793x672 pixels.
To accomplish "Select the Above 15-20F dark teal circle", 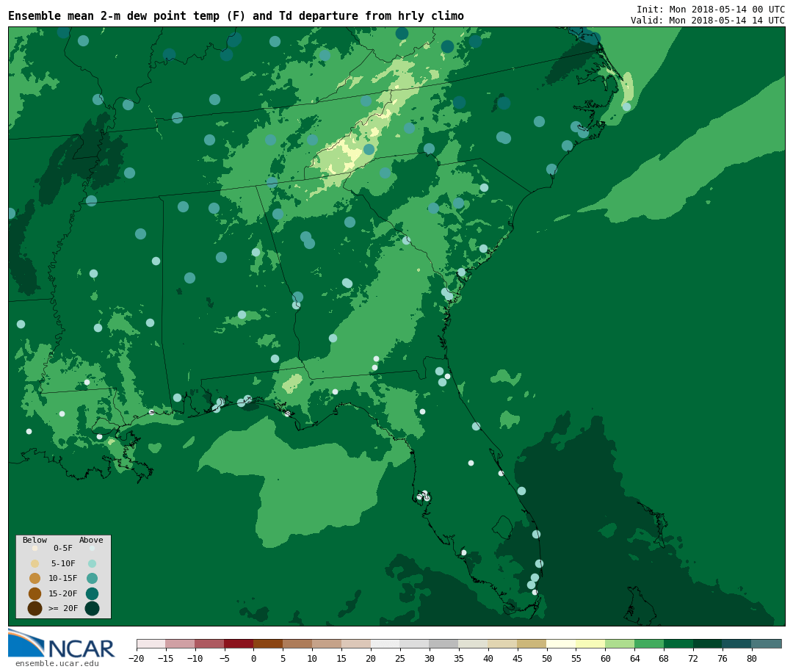I will pos(92,593).
